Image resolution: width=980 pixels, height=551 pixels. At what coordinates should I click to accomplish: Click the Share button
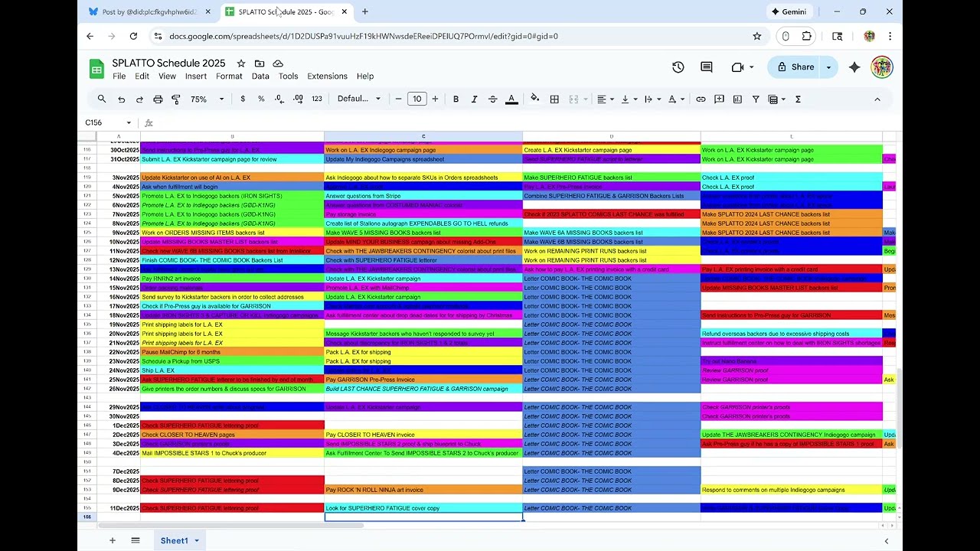[x=795, y=67]
